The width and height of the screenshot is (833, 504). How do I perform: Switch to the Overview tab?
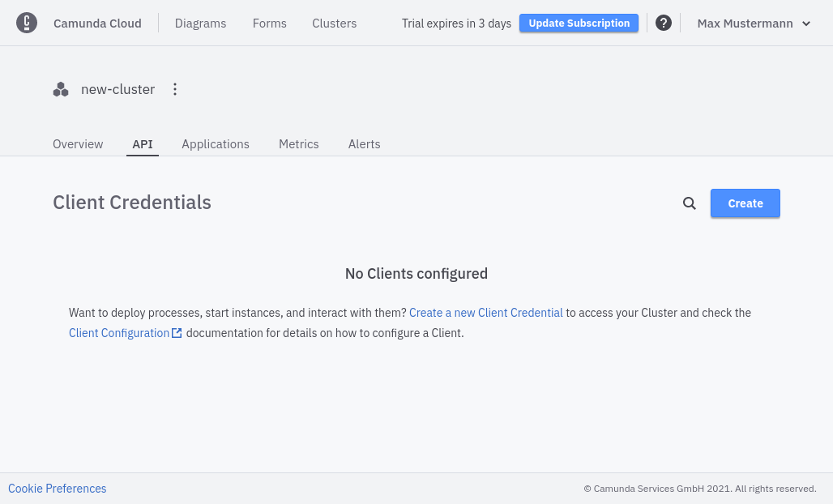78,144
